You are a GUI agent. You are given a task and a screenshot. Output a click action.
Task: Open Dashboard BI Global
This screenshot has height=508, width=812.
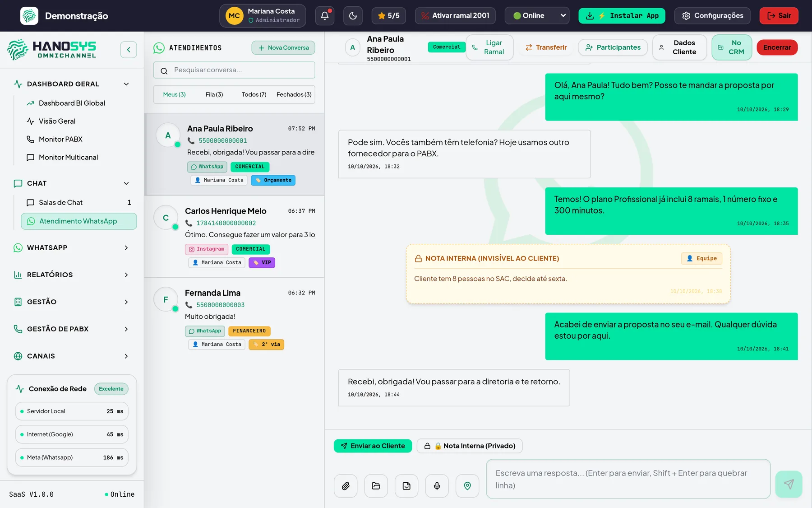click(72, 103)
